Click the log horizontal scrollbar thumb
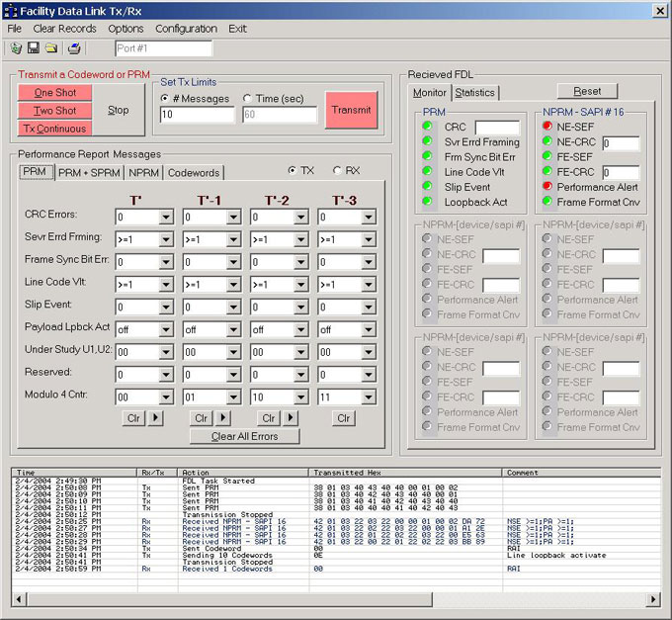 pyautogui.click(x=229, y=598)
